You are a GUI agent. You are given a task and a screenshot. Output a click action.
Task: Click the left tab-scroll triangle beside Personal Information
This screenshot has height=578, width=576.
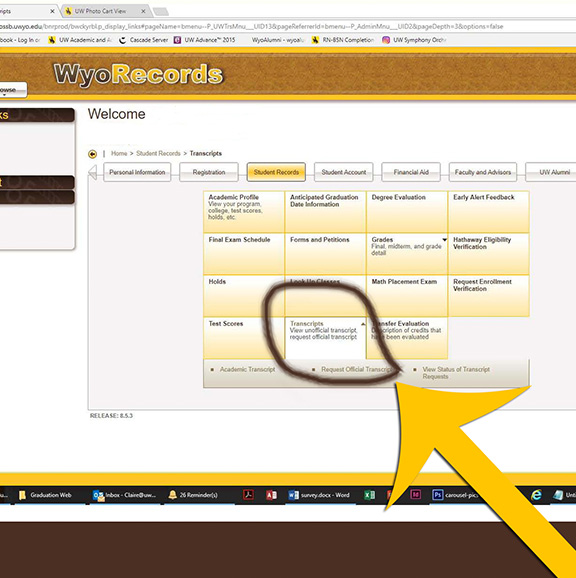[93, 172]
